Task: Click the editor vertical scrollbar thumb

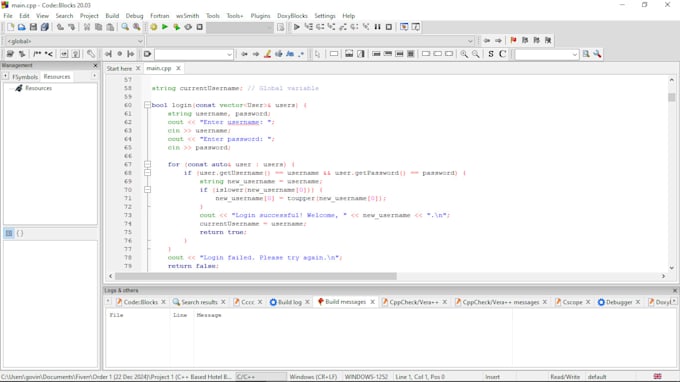Action: (671, 97)
